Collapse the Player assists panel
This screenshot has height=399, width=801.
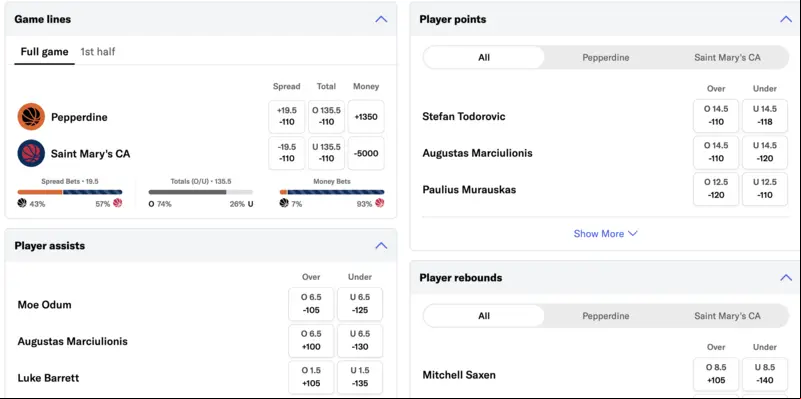tap(381, 246)
